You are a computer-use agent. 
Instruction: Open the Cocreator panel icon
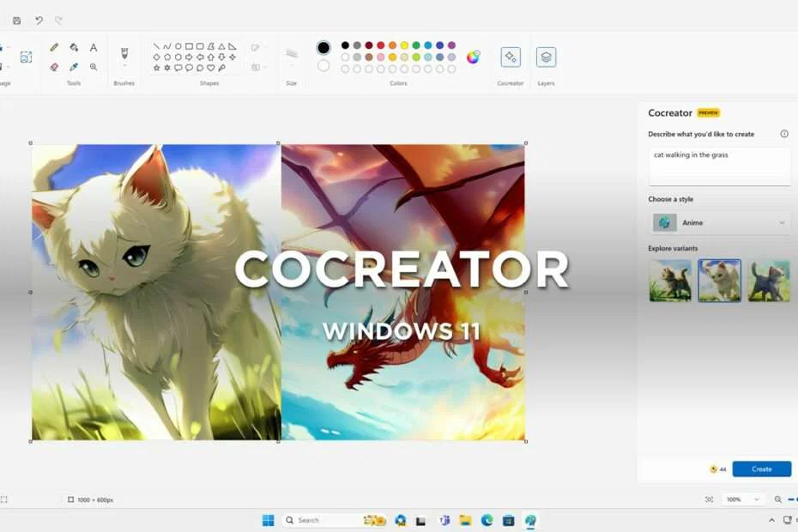[511, 56]
